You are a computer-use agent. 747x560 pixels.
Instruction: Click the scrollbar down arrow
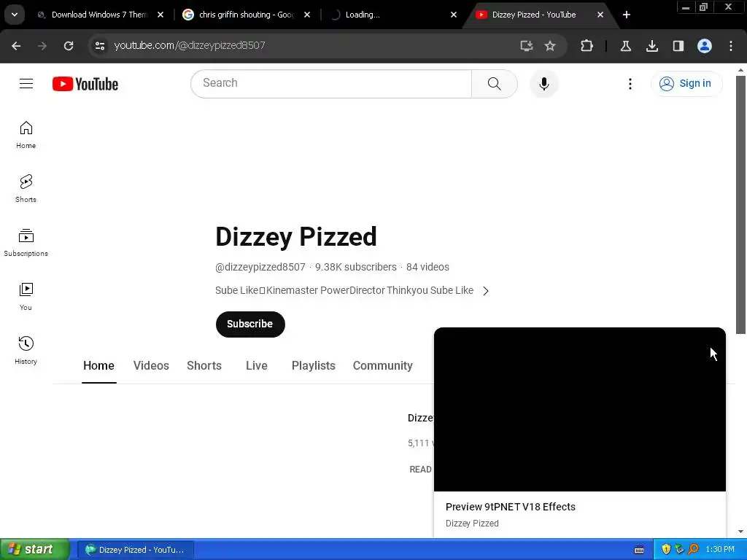click(740, 532)
